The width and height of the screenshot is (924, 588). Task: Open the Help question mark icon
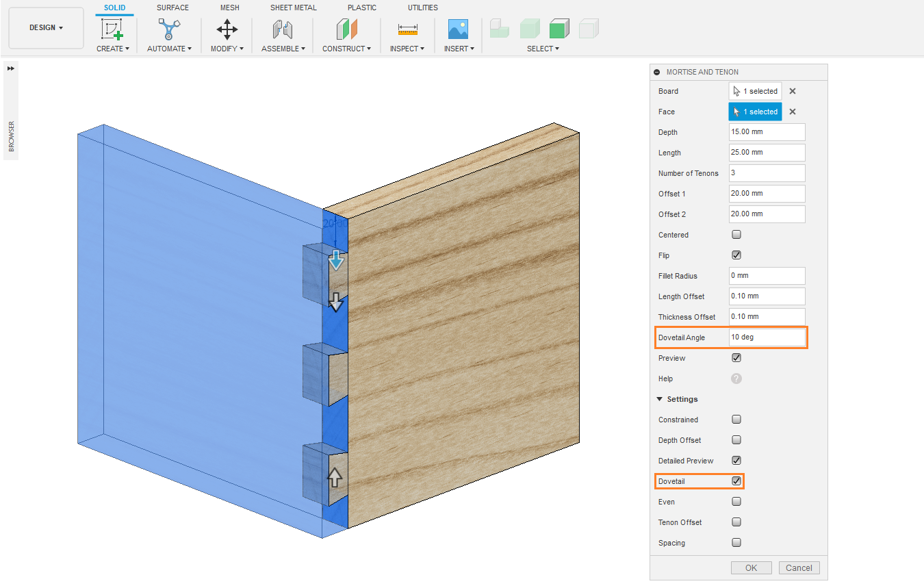point(736,379)
